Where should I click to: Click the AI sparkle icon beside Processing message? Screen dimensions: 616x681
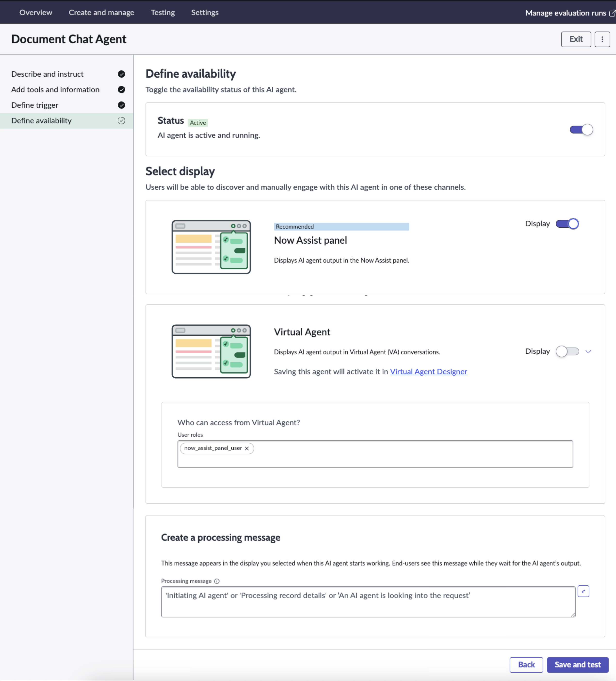tap(583, 591)
